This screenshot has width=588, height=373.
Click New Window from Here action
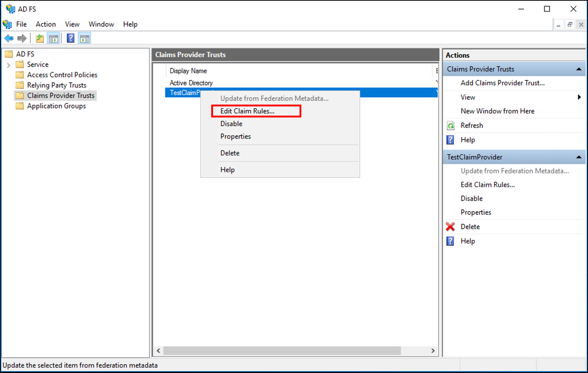pos(497,111)
